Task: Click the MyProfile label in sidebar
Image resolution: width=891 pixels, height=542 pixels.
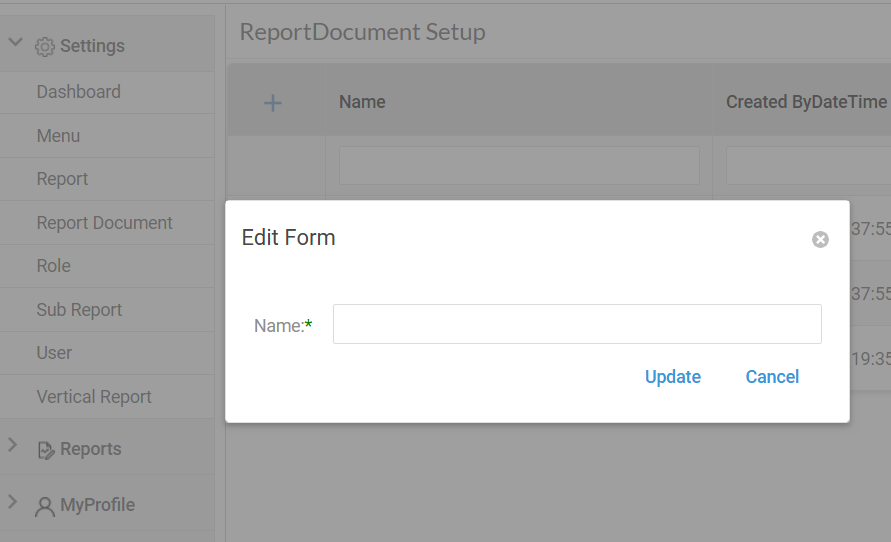Action: pyautogui.click(x=97, y=505)
